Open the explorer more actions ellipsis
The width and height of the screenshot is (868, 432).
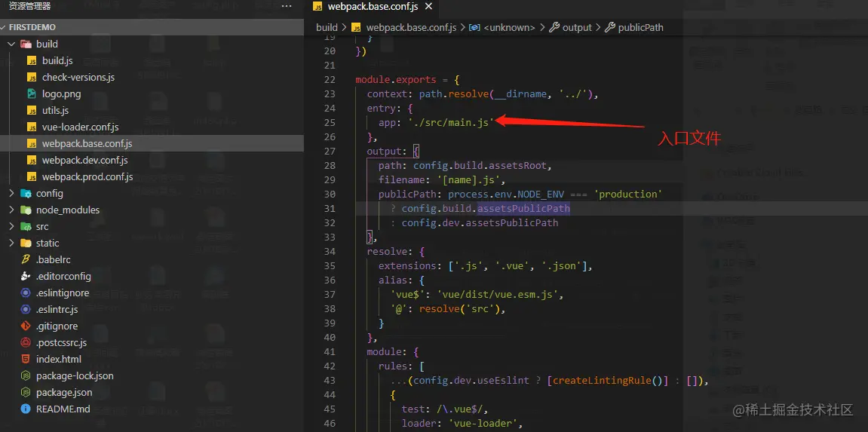click(x=287, y=6)
